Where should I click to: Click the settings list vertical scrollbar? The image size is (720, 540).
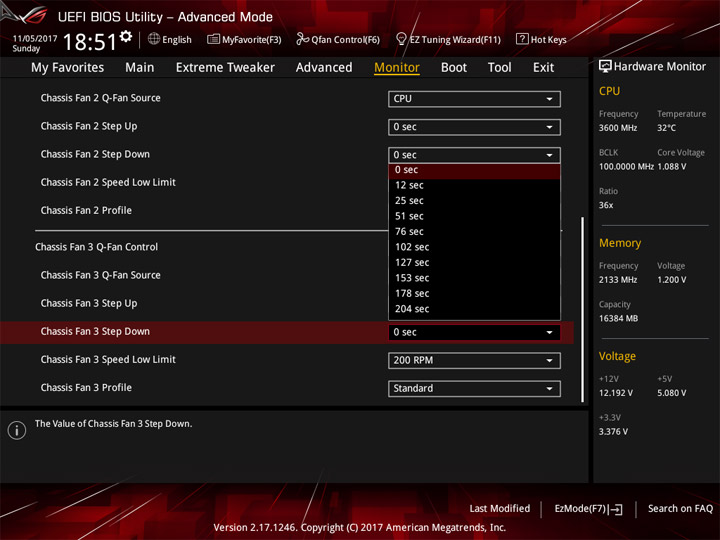583,309
